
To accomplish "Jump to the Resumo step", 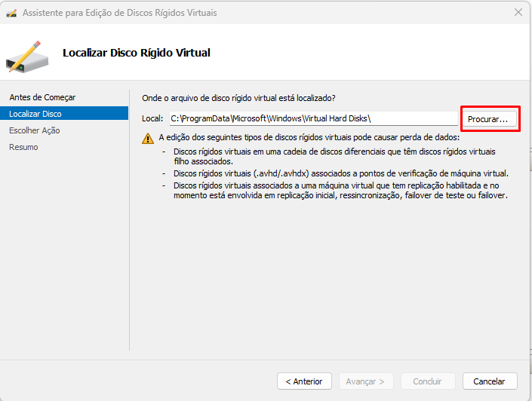I will (x=23, y=147).
